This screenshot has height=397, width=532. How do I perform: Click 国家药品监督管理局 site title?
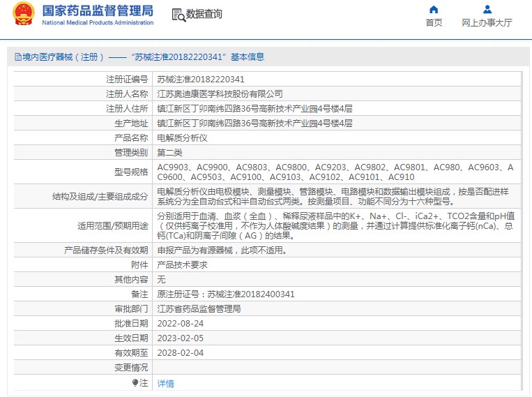click(x=98, y=11)
